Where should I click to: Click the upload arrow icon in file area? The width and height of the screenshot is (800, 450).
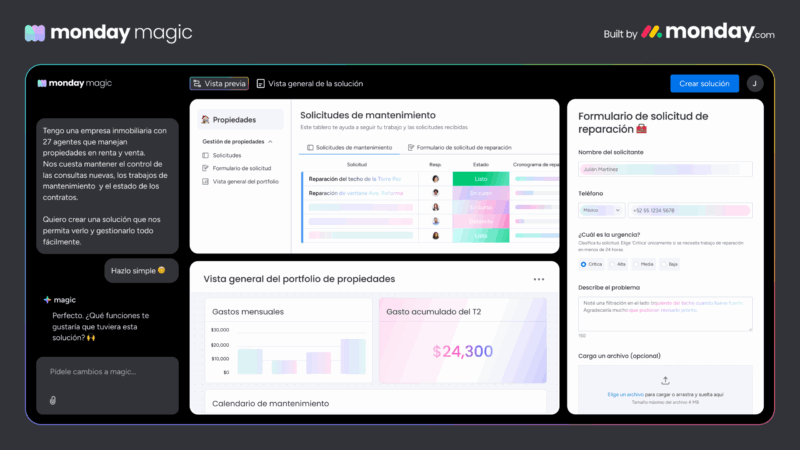665,380
